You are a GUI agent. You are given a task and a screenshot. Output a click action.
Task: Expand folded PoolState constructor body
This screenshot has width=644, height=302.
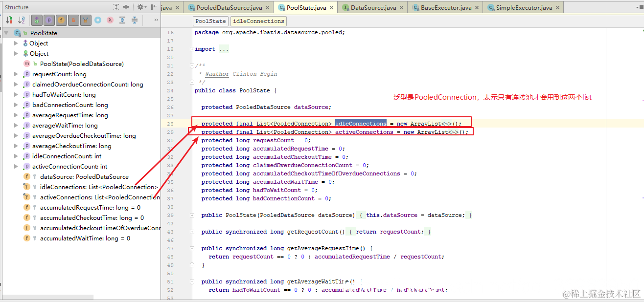(191, 215)
